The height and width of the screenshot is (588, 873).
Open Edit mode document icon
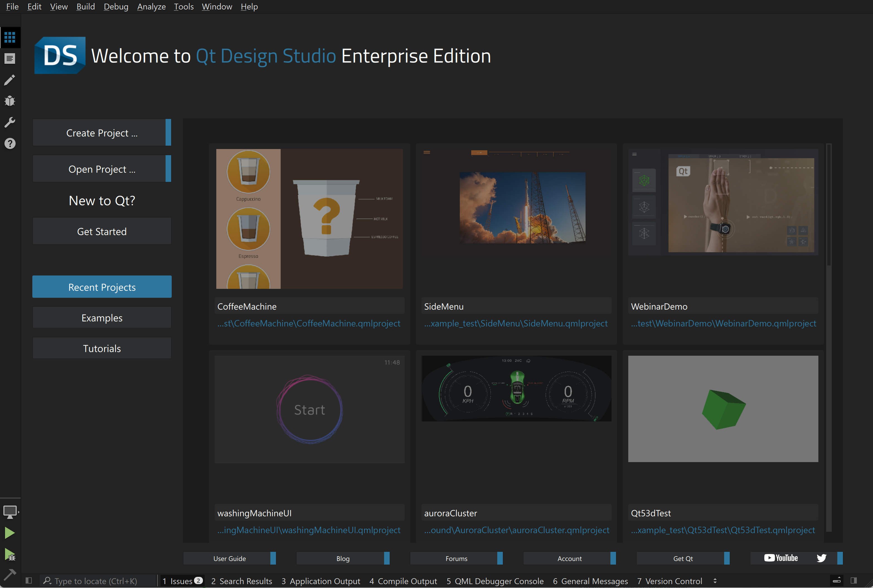click(10, 58)
